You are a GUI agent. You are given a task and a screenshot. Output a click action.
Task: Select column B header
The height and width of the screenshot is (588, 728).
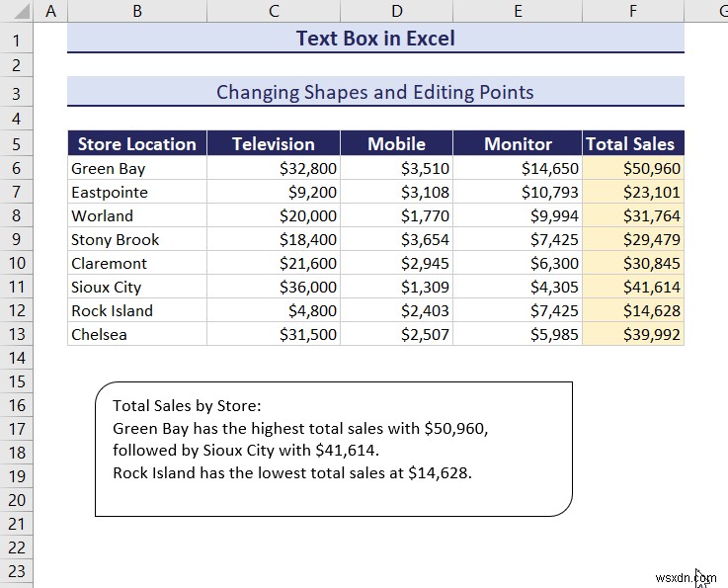(137, 11)
